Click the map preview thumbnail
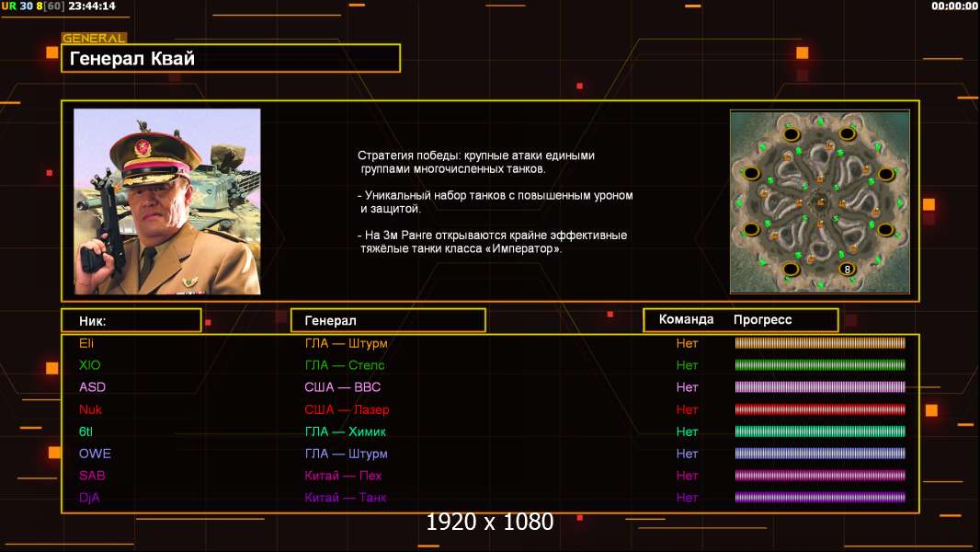This screenshot has height=552, width=980. coord(819,201)
